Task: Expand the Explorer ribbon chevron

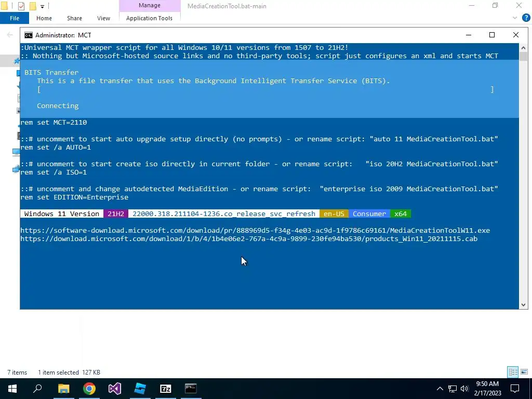Action: click(x=515, y=18)
